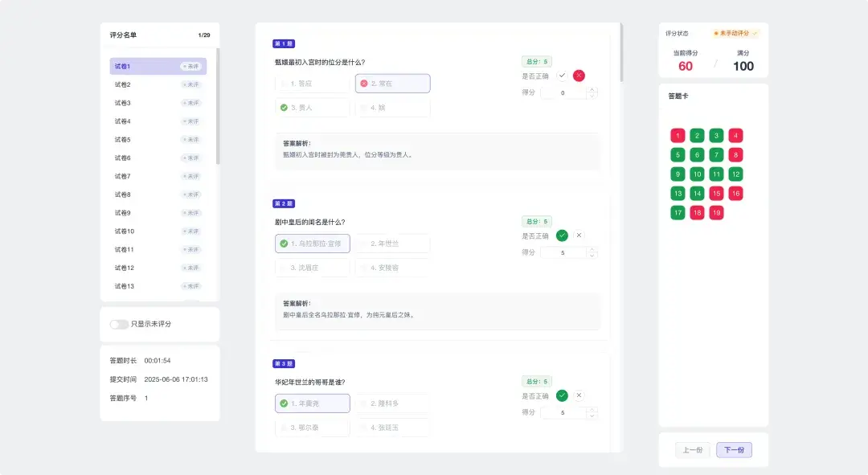
Task: Click the 上一份 previous paper button
Action: click(x=693, y=450)
